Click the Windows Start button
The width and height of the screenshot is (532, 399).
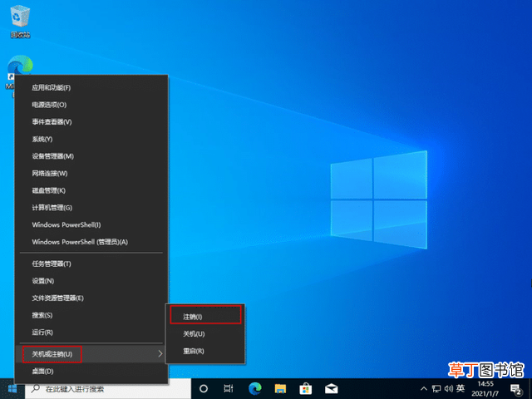pyautogui.click(x=12, y=389)
